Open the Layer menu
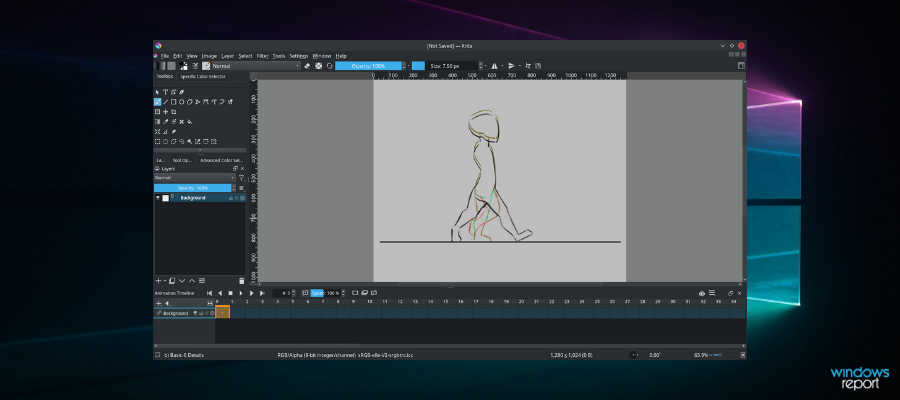The height and width of the screenshot is (400, 900). pyautogui.click(x=228, y=56)
